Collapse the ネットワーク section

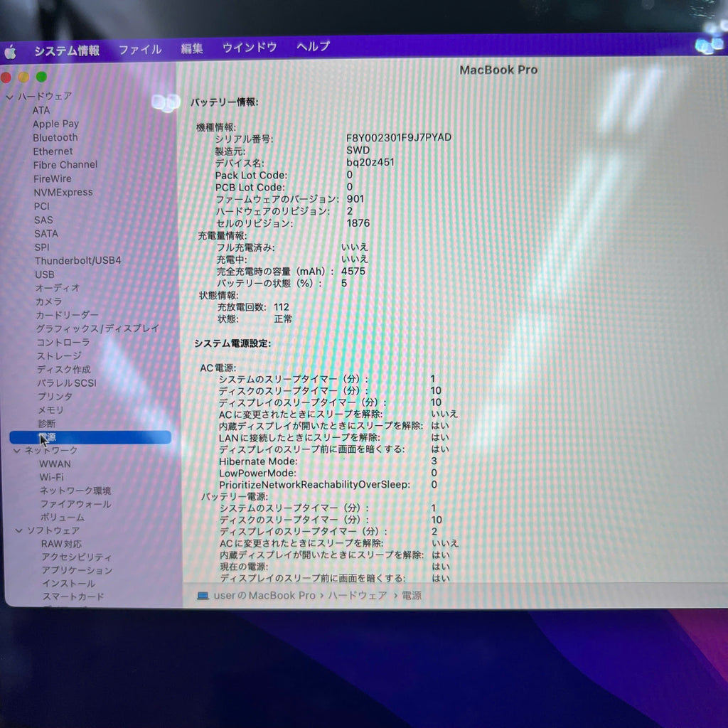click(x=17, y=450)
